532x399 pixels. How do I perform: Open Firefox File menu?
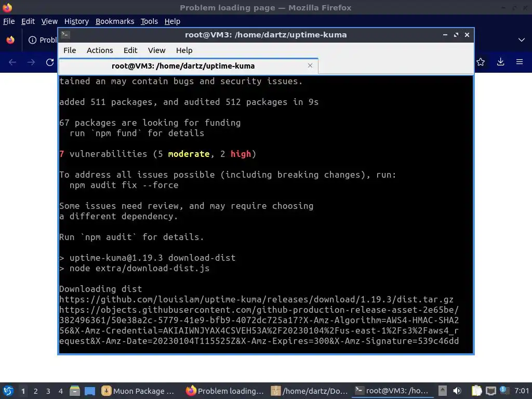pos(9,21)
